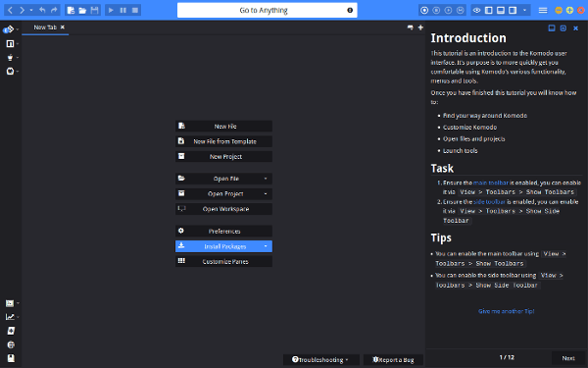Image resolution: width=588 pixels, height=368 pixels.
Task: Click 'Give me another Tip!' link
Action: (x=507, y=311)
